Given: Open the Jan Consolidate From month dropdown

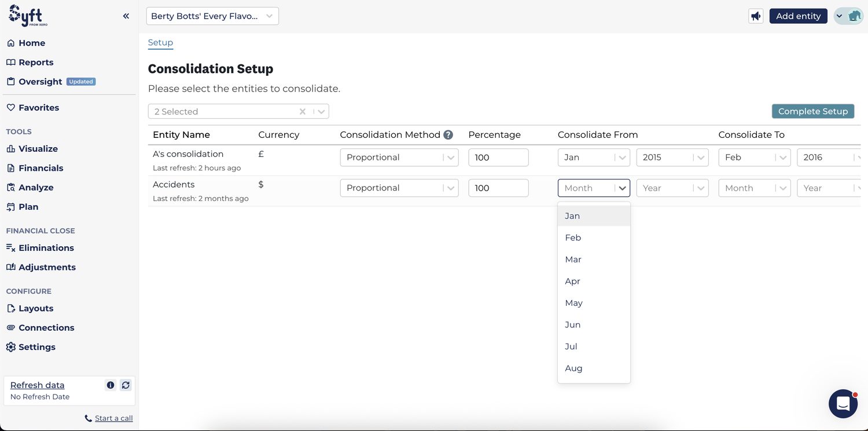Looking at the screenshot, I should tap(594, 158).
